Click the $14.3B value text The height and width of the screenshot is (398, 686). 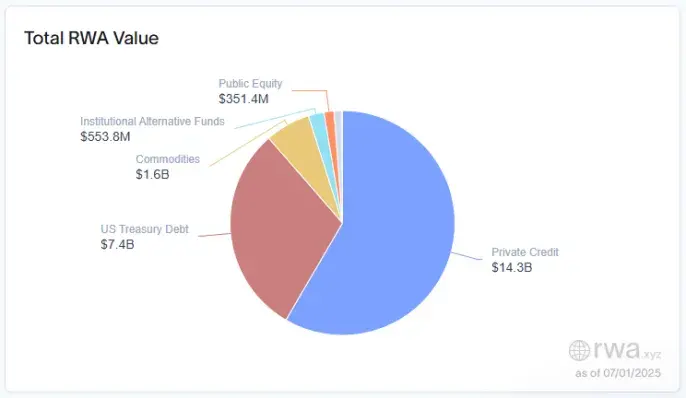[x=511, y=267]
